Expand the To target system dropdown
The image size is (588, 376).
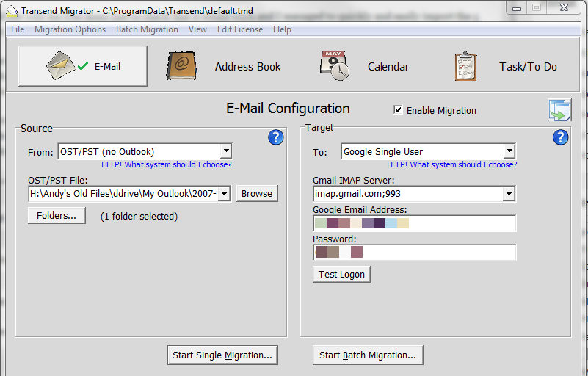(509, 151)
